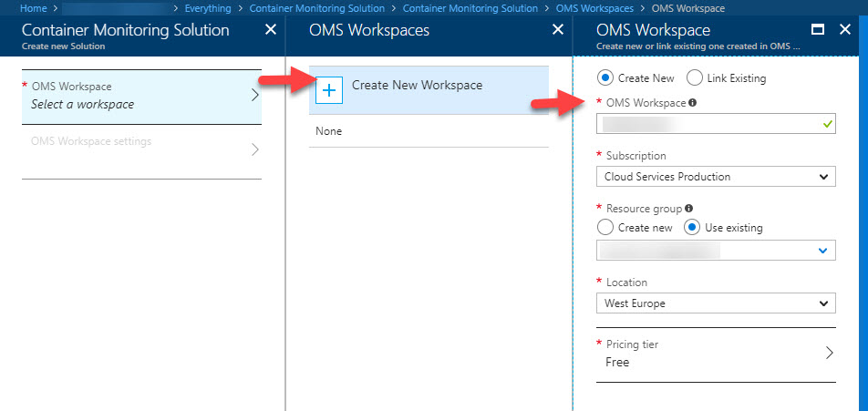Click OMS Workspaces in the breadcrumb

point(594,8)
